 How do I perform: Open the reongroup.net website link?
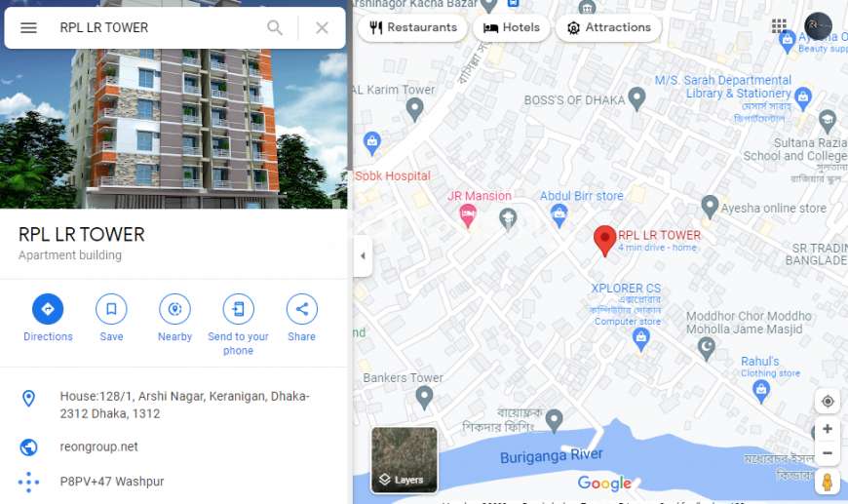99,446
